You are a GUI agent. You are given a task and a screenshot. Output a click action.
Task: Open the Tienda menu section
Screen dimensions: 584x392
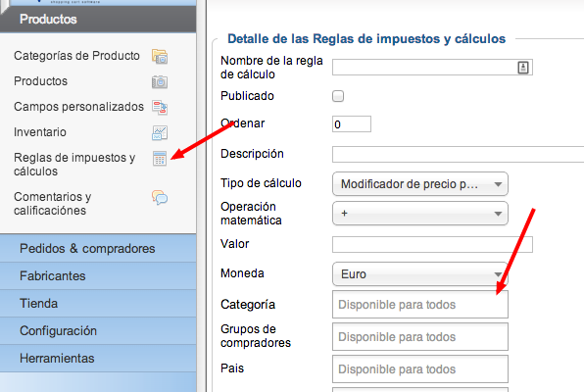[98, 304]
